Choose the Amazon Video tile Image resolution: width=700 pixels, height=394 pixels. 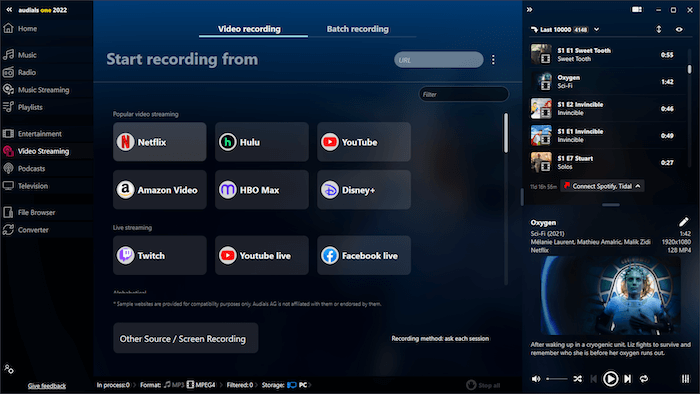[160, 190]
